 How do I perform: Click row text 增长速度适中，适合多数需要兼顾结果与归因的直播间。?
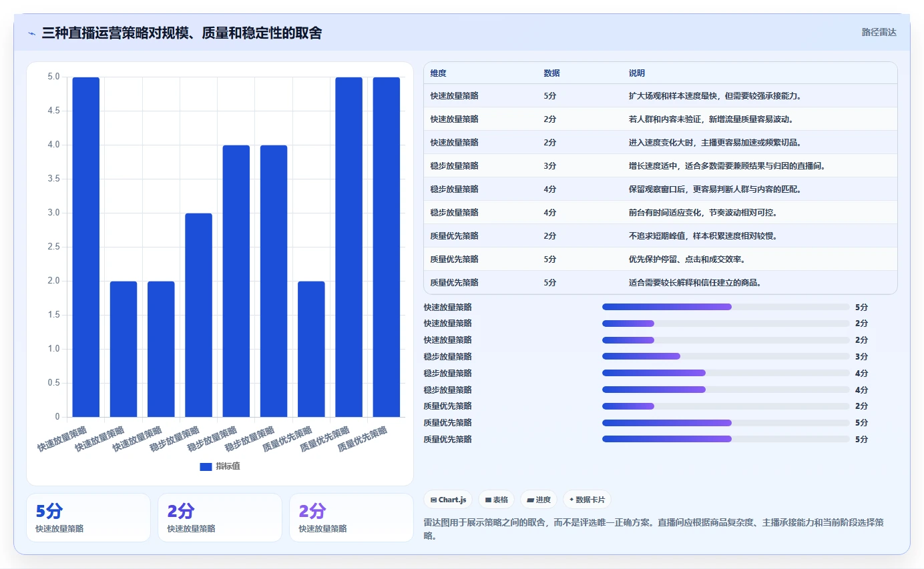coord(728,166)
